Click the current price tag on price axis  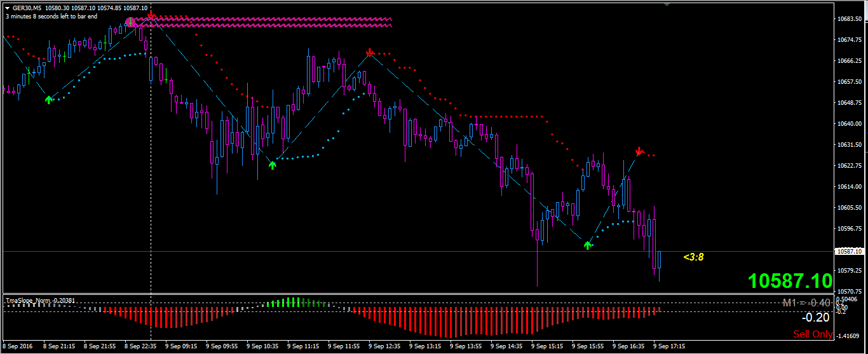[x=850, y=252]
